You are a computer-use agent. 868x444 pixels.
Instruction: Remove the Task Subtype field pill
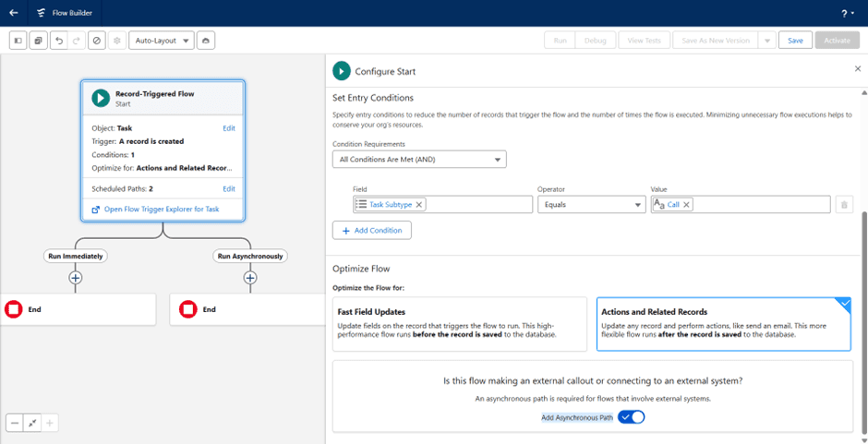419,205
